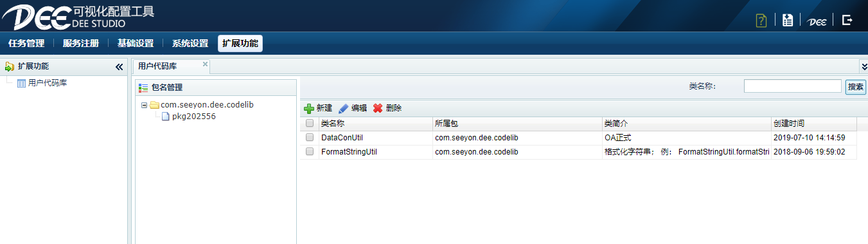
Task: Click the 编辑 button label
Action: (x=359, y=108)
